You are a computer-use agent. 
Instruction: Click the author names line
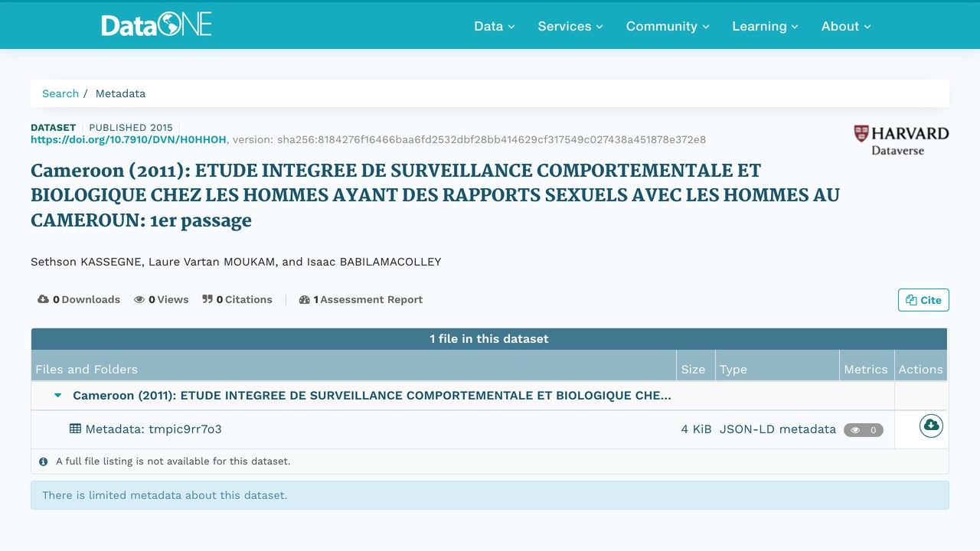pos(236,262)
